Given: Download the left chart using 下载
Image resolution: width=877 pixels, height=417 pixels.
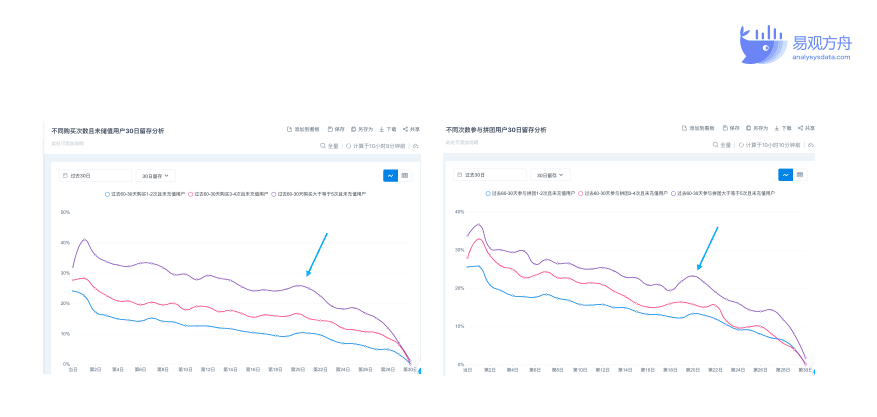Looking at the screenshot, I should 388,129.
